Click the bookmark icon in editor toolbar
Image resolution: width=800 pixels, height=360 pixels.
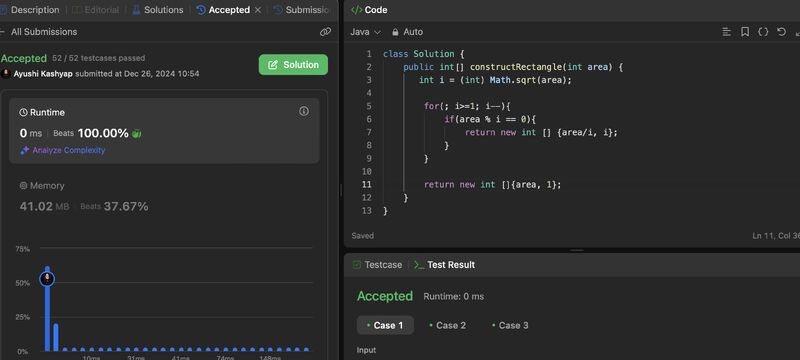pos(745,32)
